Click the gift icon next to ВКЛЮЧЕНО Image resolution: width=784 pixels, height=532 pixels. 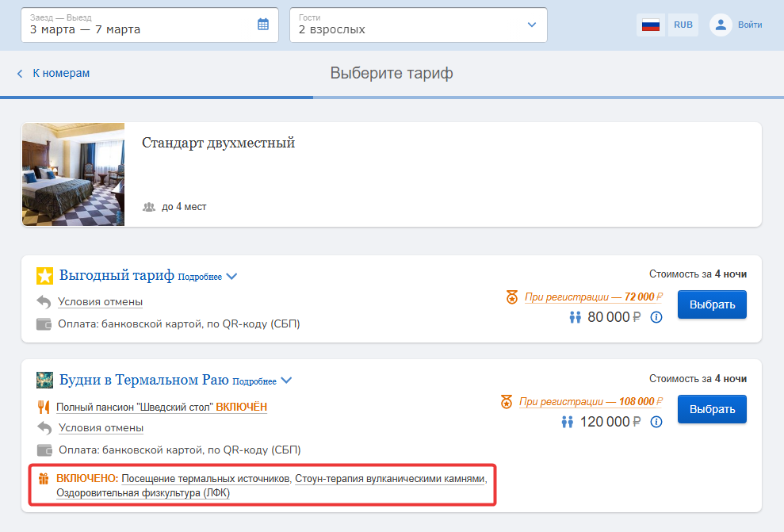point(44,479)
